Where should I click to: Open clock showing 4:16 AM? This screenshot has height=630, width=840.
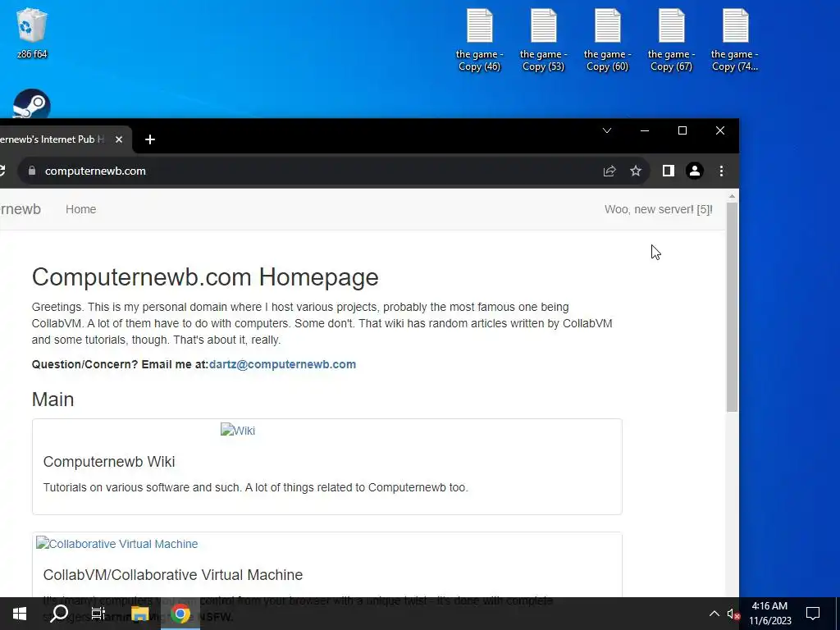coord(769,614)
